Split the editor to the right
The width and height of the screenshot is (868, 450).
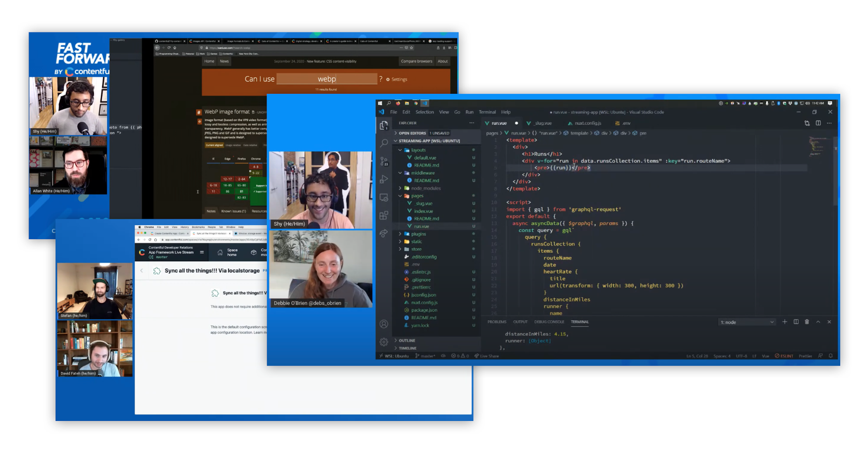pos(818,123)
